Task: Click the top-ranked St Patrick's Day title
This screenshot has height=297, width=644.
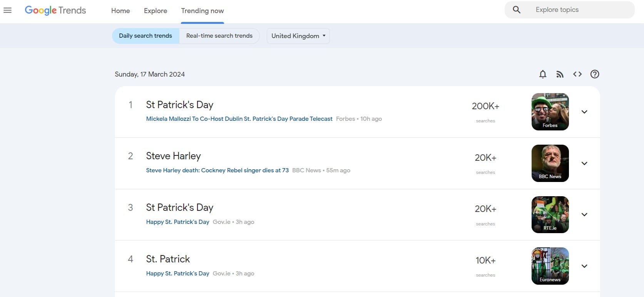Action: pos(179,105)
